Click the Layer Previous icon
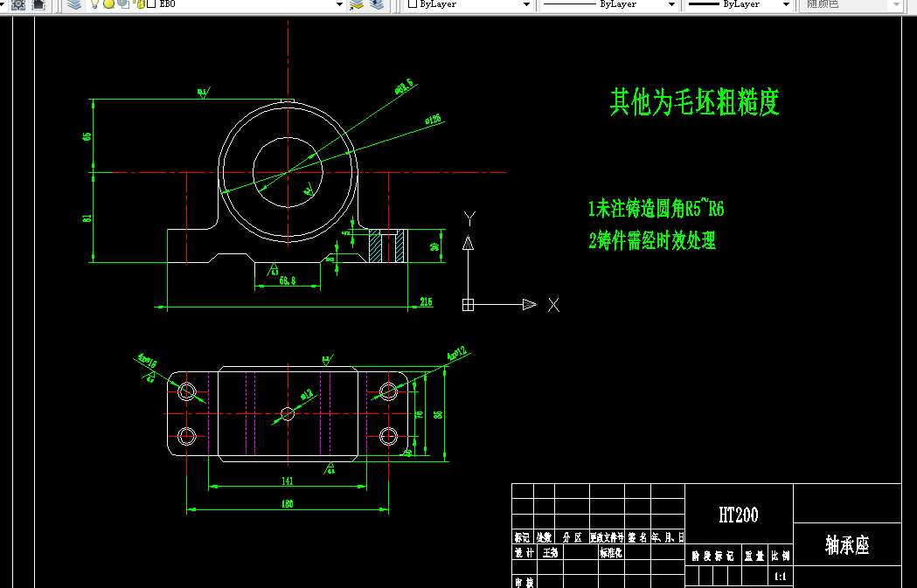The height and width of the screenshot is (588, 917). pos(376,5)
